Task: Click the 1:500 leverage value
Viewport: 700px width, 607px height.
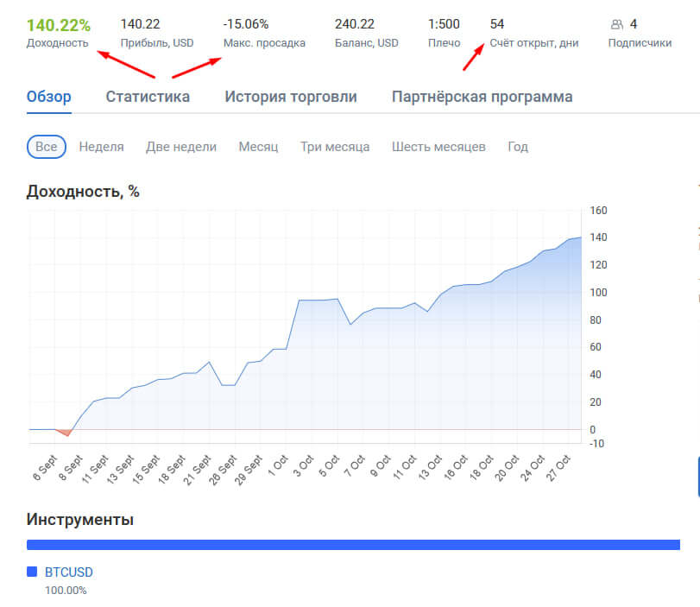Action: 444,24
